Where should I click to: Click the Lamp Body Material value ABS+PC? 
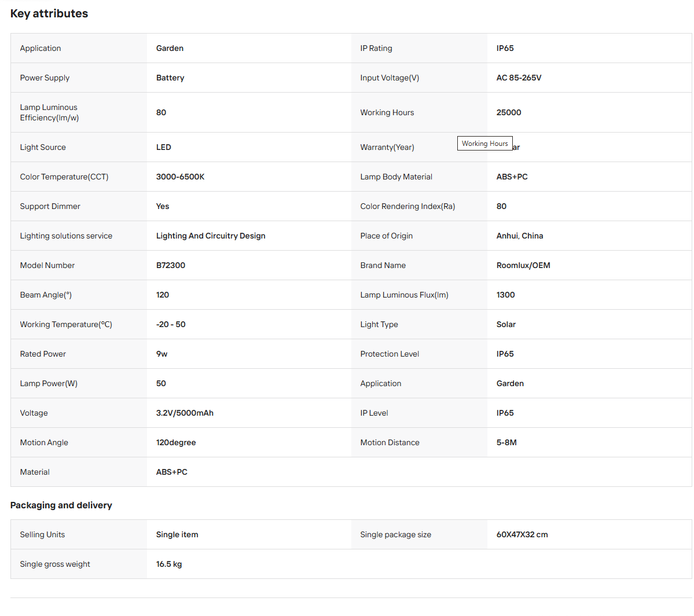click(512, 177)
